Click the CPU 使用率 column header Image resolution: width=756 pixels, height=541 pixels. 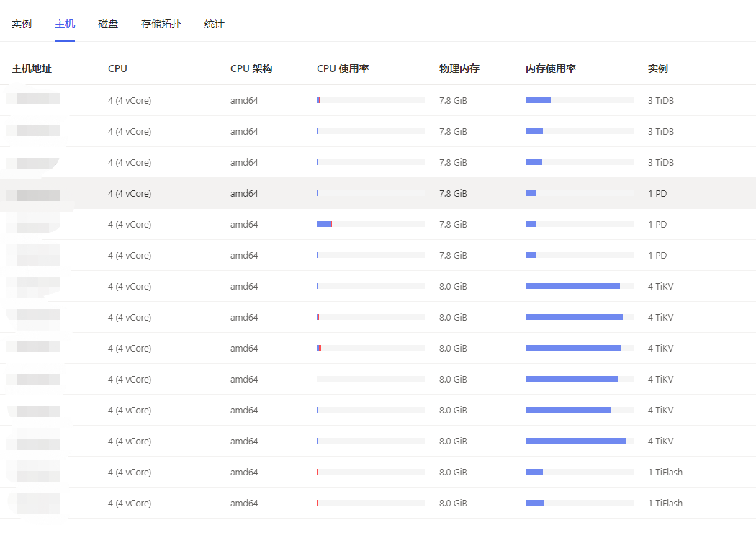[x=343, y=69]
